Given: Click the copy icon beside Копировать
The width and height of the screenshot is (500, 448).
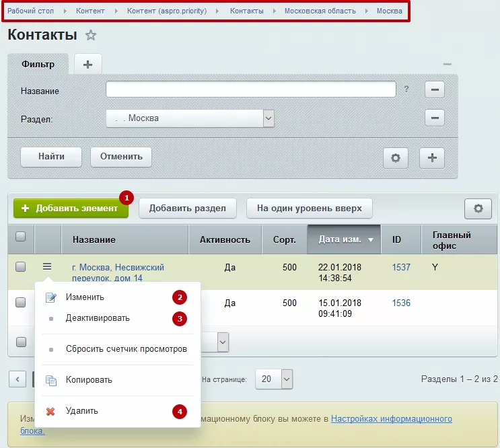Looking at the screenshot, I should pos(51,380).
